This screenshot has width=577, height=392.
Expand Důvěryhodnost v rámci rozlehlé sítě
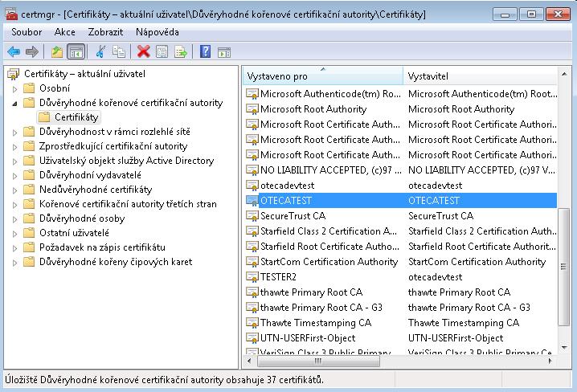(14, 133)
